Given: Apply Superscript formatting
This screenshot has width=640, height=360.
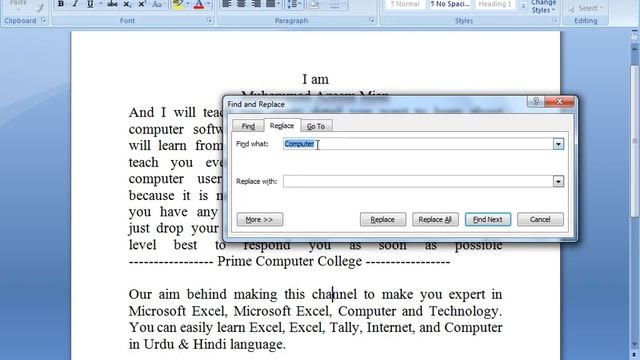Looking at the screenshot, I should [x=142, y=4].
